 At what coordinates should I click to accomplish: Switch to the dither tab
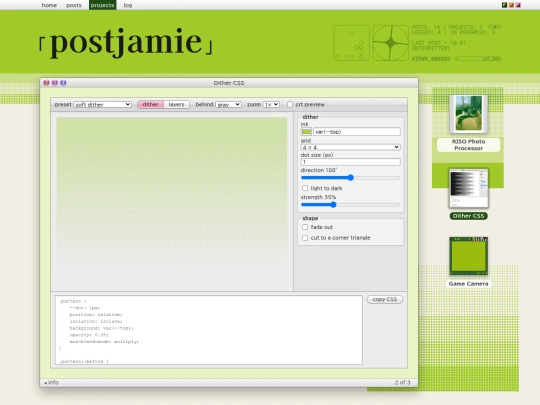[x=150, y=104]
